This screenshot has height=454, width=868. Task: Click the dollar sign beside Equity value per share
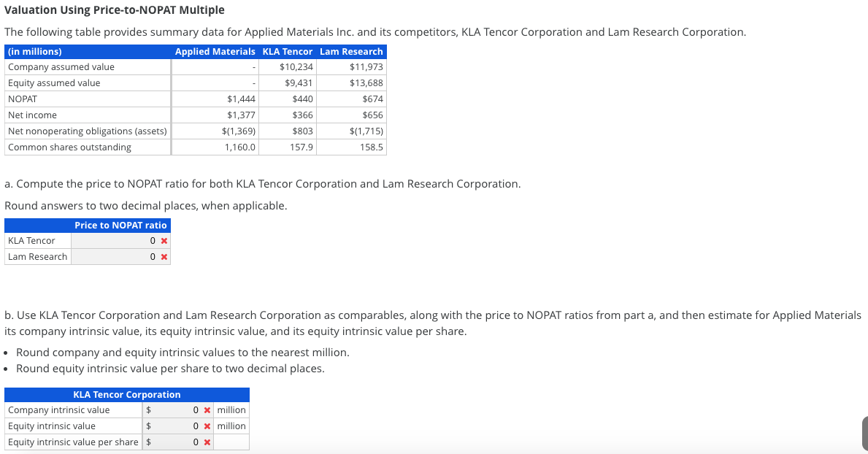pos(148,442)
